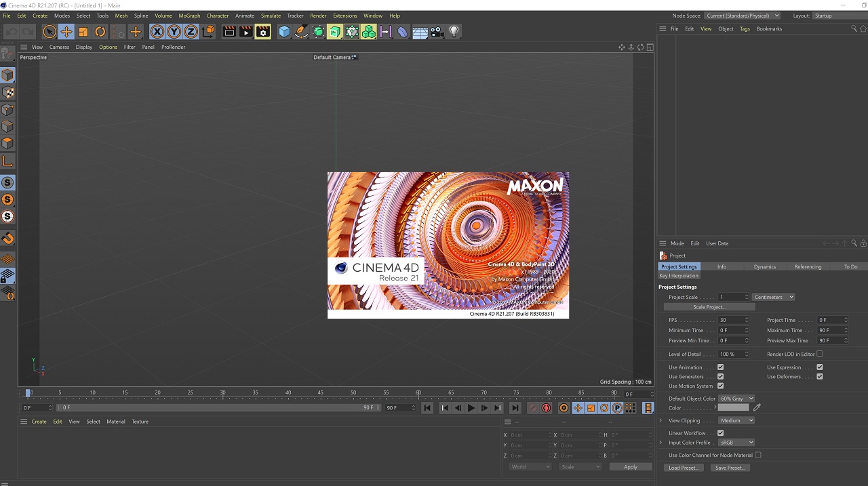Open the Input Color Profile dropdown
The image size is (868, 486).
click(736, 443)
